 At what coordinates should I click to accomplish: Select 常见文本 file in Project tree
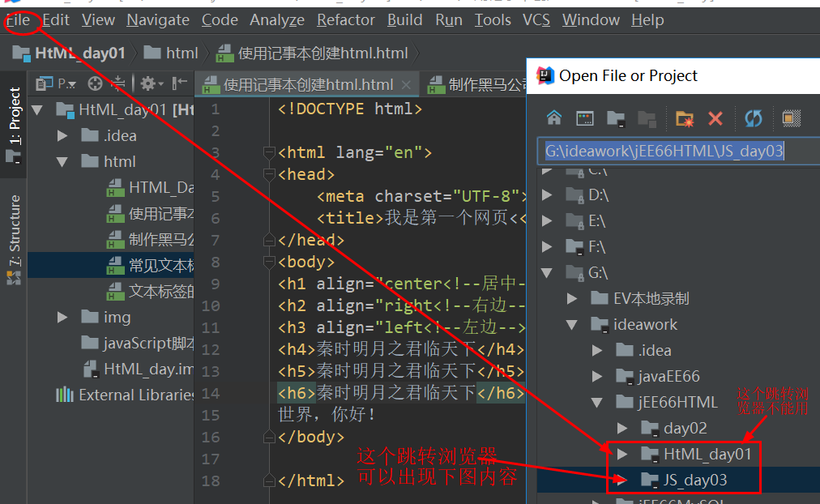click(x=150, y=265)
